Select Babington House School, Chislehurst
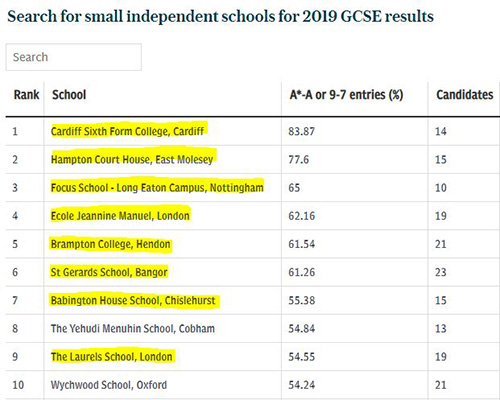 [133, 300]
